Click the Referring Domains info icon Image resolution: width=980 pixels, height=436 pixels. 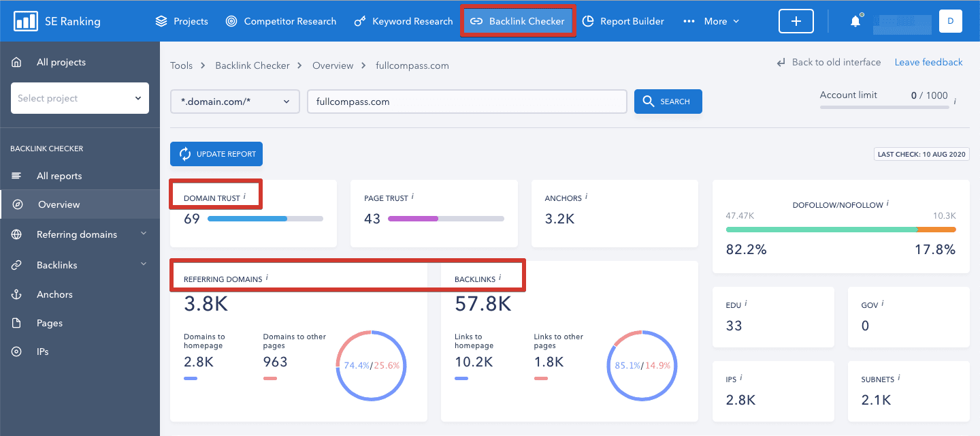(267, 278)
